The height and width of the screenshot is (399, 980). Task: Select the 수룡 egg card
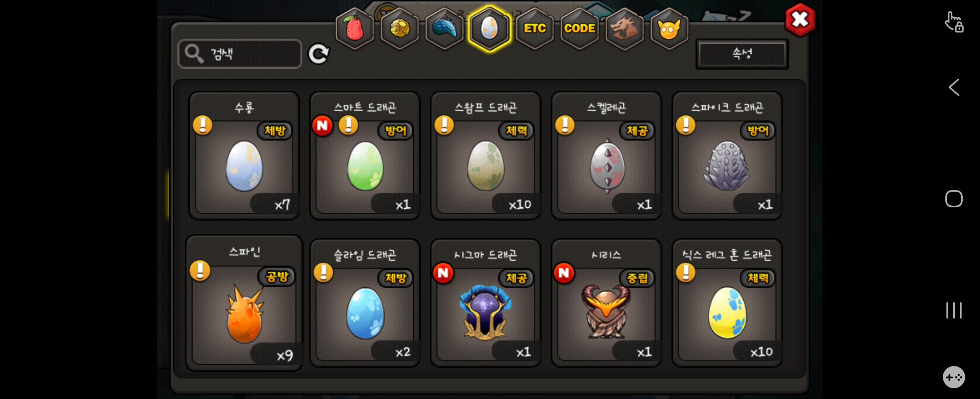(244, 155)
